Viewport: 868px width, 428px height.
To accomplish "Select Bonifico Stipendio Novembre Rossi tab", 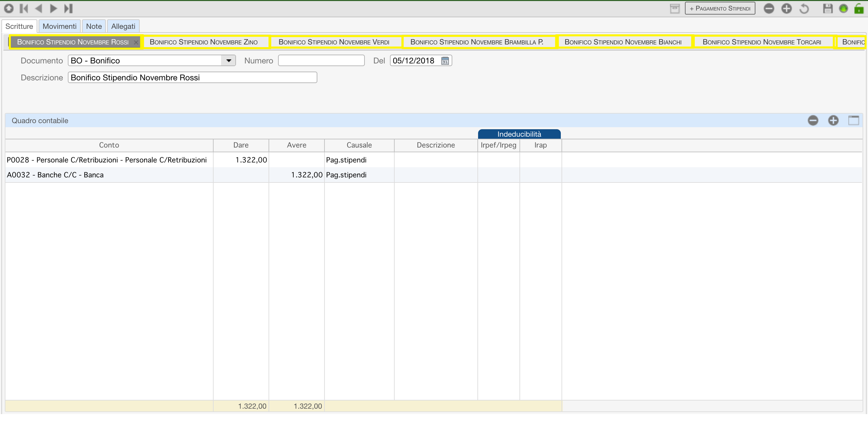I will click(x=73, y=42).
